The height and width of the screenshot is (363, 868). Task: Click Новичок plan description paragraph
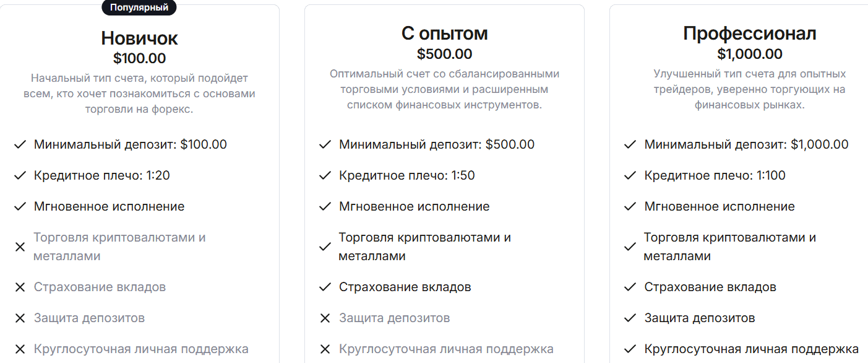139,94
